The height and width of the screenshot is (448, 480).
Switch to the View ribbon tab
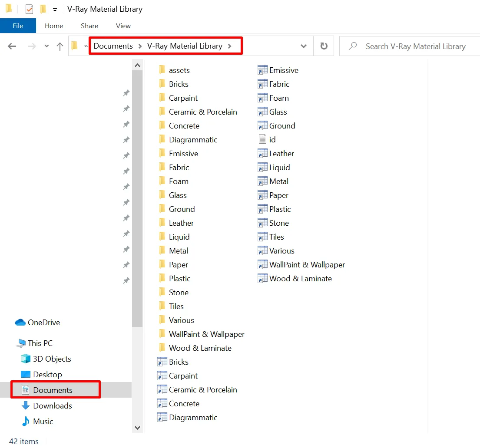(x=123, y=26)
